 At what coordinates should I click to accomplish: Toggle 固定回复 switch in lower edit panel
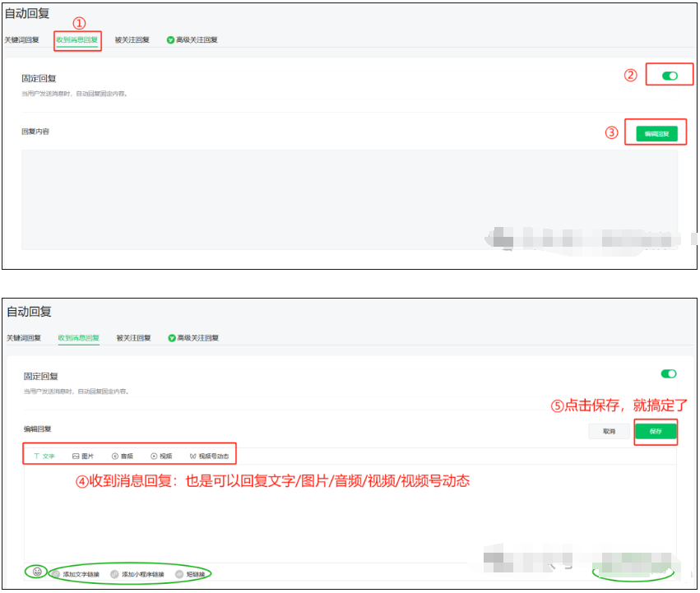point(669,373)
